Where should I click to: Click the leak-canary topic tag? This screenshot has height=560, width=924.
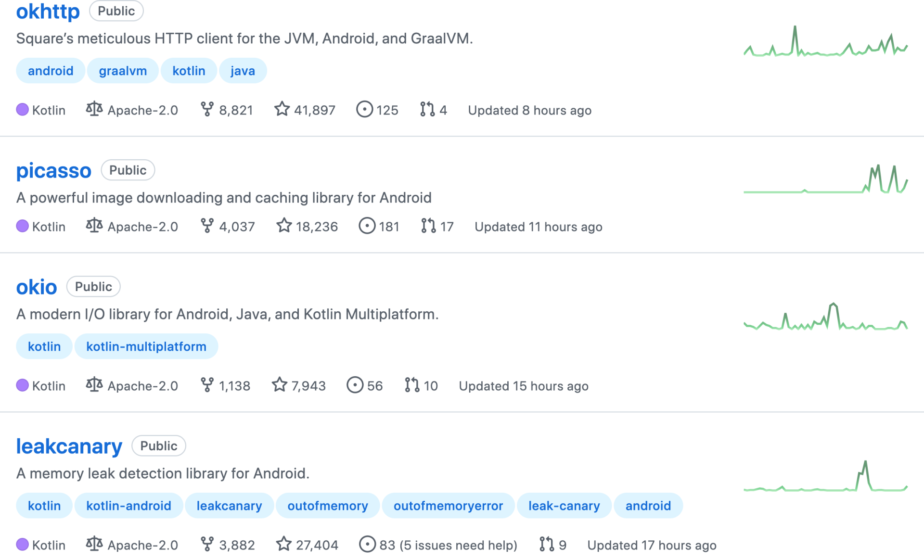(564, 506)
